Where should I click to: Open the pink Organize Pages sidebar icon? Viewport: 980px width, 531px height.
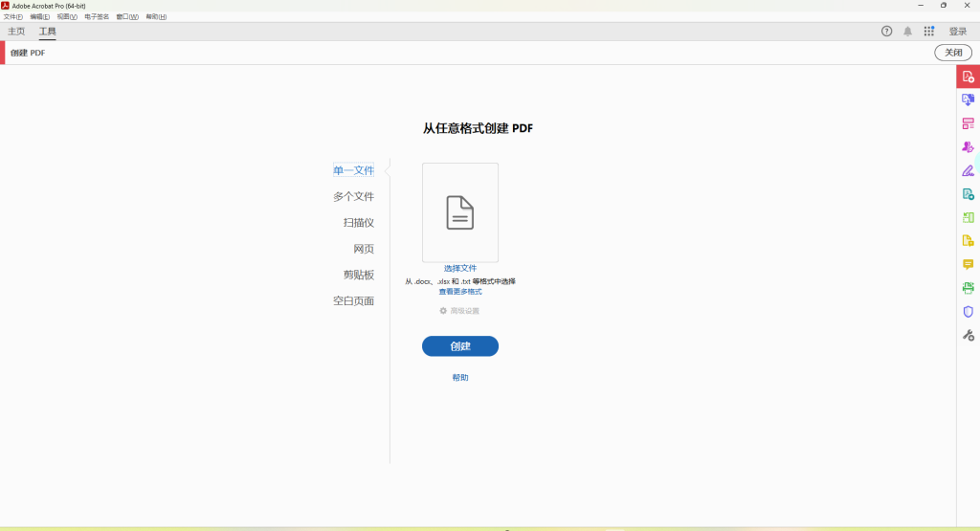click(x=969, y=123)
